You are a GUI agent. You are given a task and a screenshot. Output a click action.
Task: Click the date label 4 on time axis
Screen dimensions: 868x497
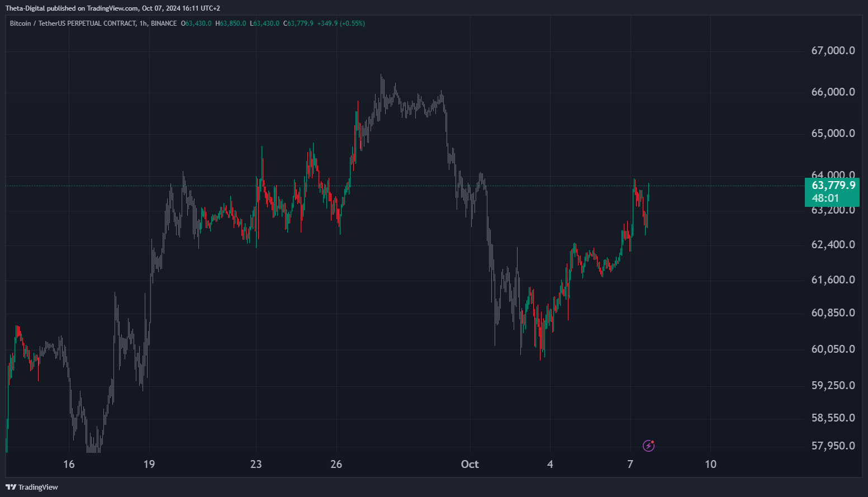pyautogui.click(x=550, y=465)
